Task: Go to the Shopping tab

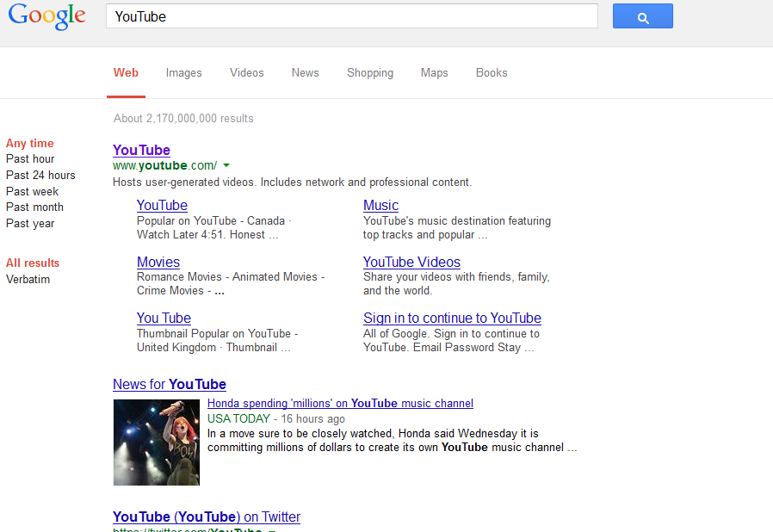Action: 369,73
